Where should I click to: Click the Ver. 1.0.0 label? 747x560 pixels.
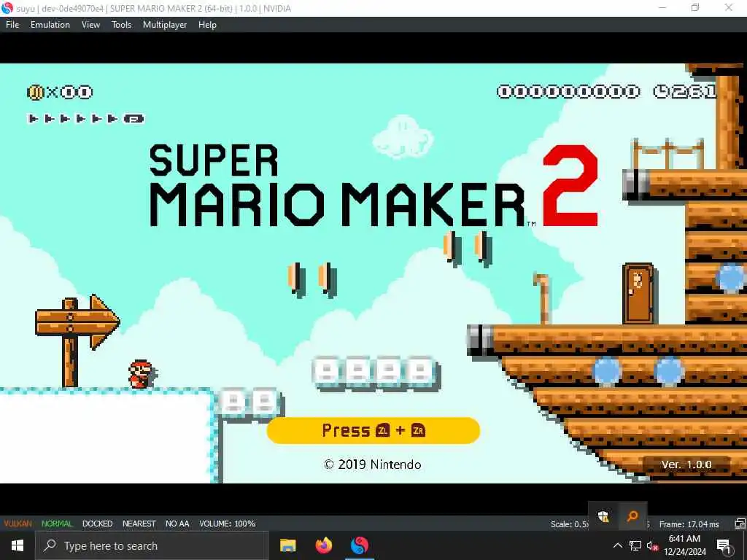pos(686,464)
